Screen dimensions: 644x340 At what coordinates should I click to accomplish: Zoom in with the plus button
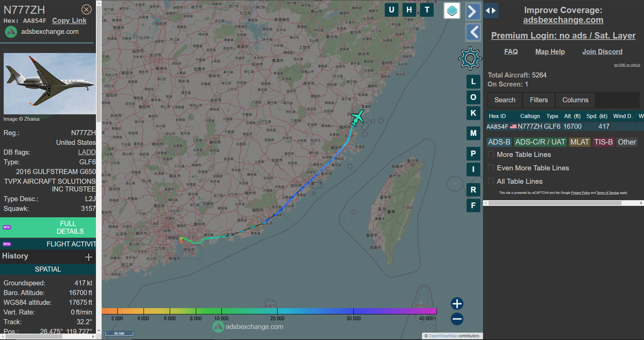click(x=457, y=303)
